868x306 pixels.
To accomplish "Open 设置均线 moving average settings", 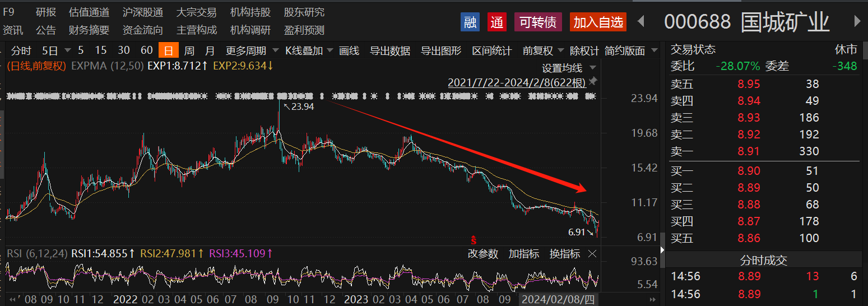I will pyautogui.click(x=562, y=68).
